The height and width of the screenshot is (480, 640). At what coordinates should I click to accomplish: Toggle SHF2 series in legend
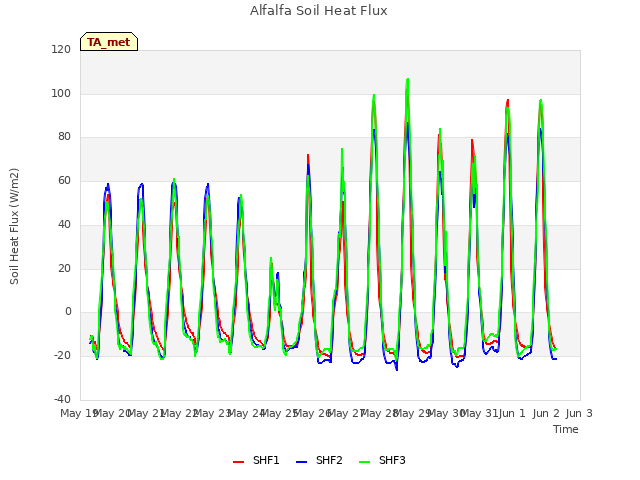tap(319, 460)
